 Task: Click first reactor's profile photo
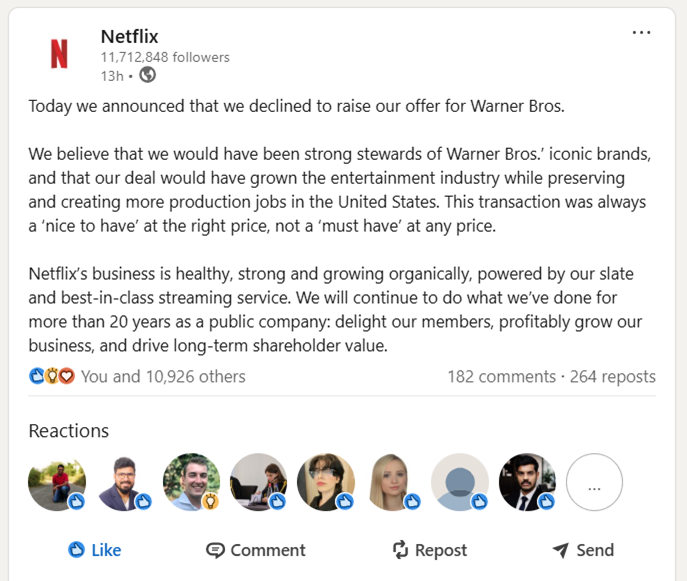pyautogui.click(x=57, y=482)
